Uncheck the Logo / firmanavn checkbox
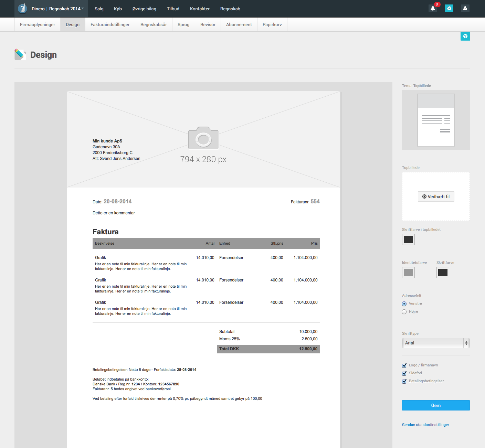The image size is (485, 448). [404, 365]
